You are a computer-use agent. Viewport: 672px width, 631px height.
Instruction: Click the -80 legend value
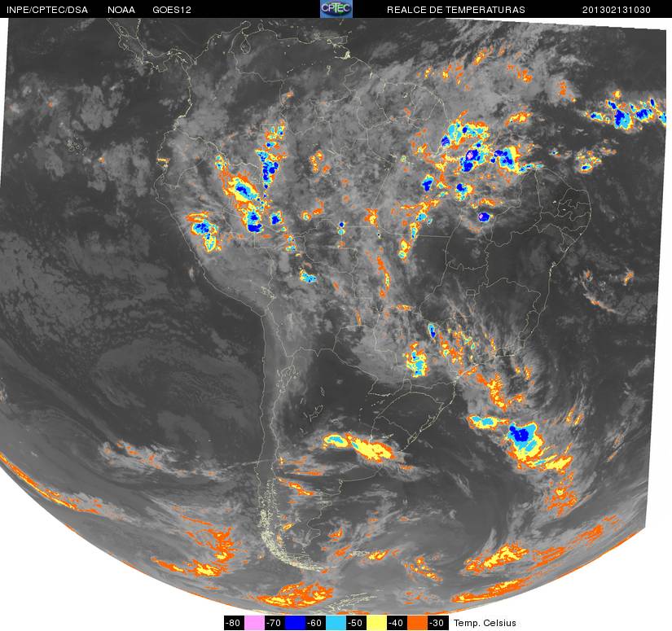[234, 623]
